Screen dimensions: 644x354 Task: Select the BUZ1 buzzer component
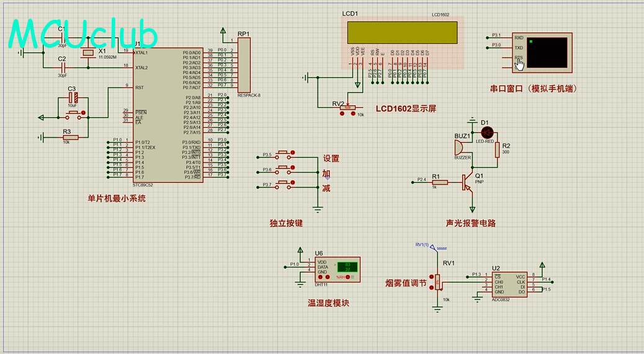point(458,148)
